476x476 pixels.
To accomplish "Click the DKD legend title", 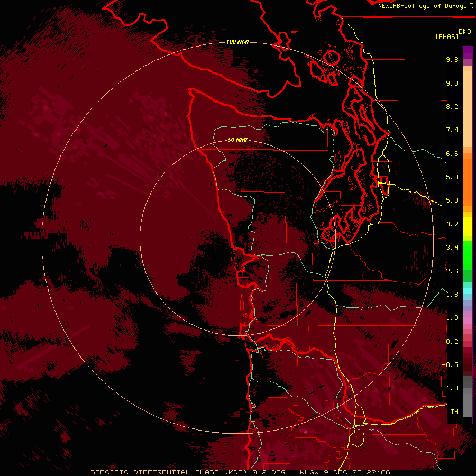I will click(x=465, y=32).
